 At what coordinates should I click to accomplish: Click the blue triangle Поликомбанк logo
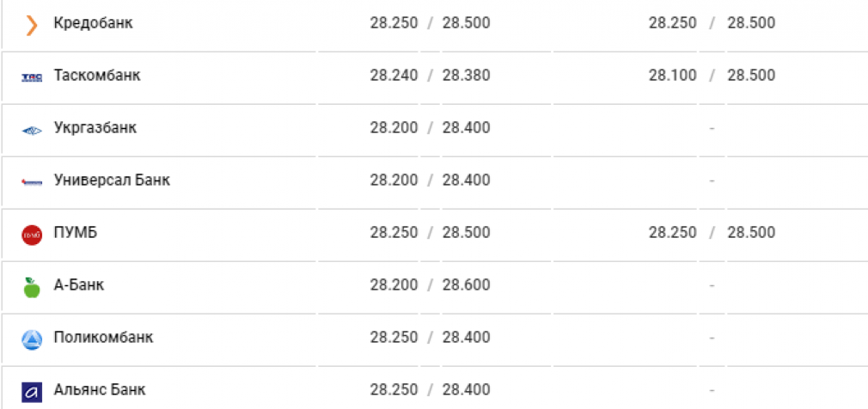tap(32, 339)
